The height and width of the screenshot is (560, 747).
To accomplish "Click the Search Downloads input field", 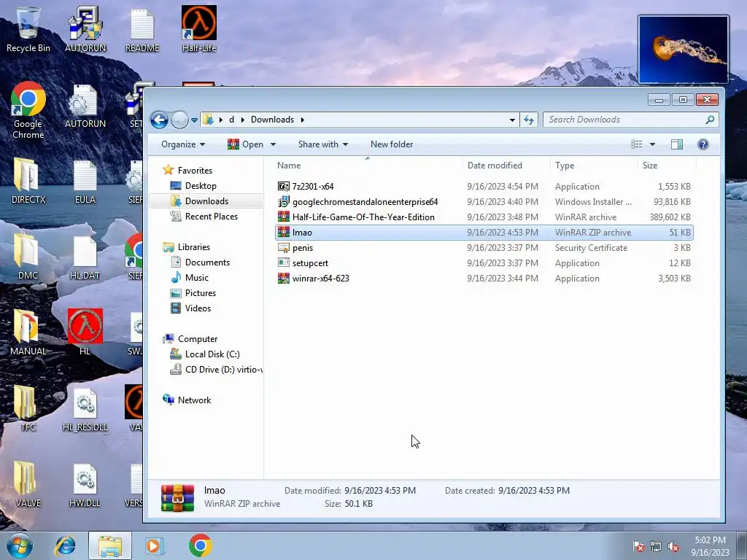I will coord(624,120).
